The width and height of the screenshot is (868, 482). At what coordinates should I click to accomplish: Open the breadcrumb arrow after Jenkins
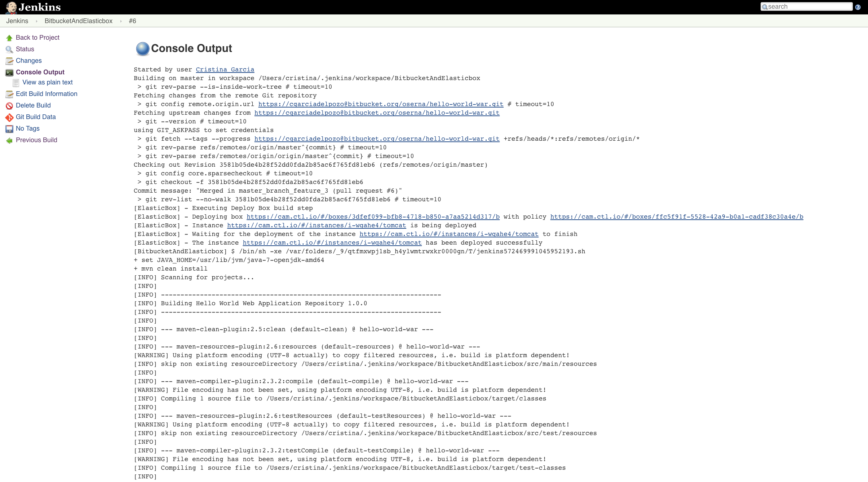[x=36, y=21]
